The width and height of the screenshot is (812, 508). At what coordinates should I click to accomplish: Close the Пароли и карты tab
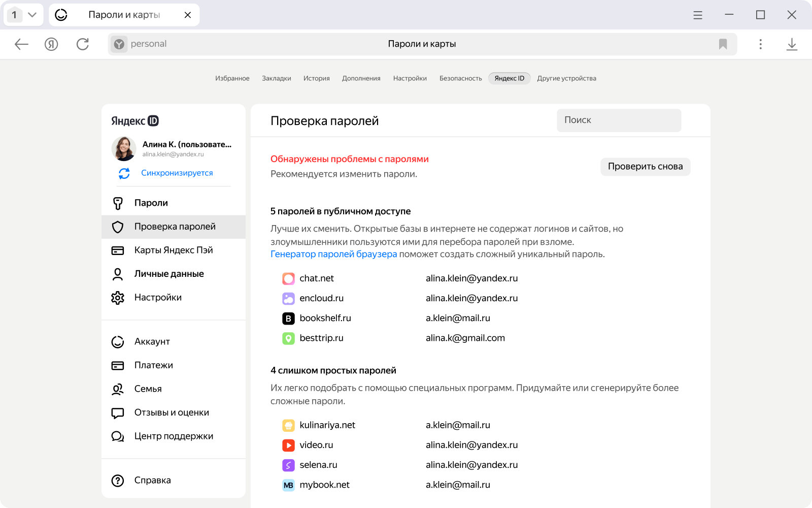pos(188,15)
